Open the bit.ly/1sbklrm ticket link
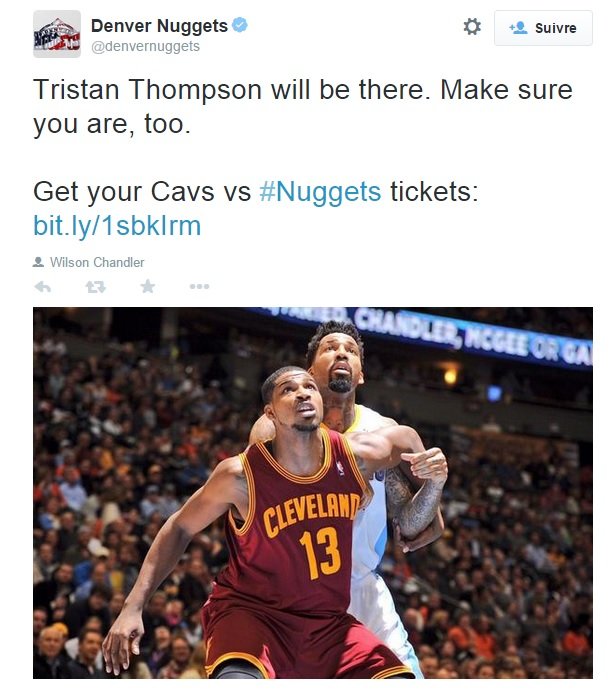This screenshot has width=611, height=691. [x=117, y=226]
